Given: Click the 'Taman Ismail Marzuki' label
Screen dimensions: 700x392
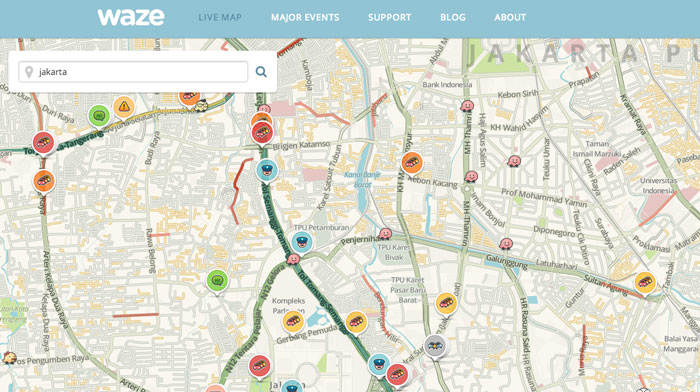Looking at the screenshot, I should (x=597, y=149).
